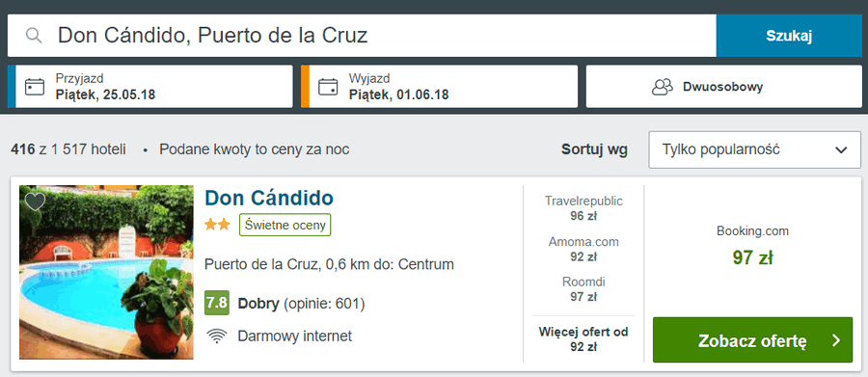The width and height of the screenshot is (868, 377).
Task: Click the search magnifier icon
Action: coord(35,36)
